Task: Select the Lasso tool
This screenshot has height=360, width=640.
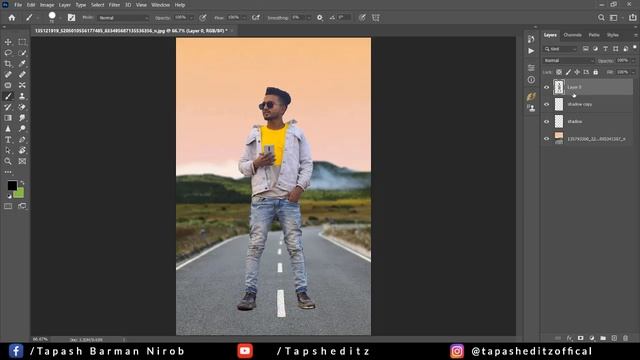Action: pos(8,53)
